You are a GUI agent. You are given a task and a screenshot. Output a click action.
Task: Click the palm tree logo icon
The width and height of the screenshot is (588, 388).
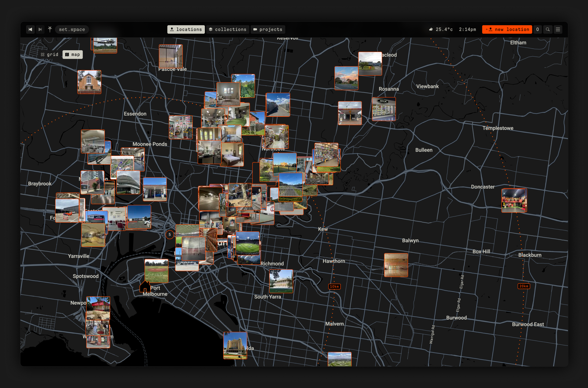[50, 29]
